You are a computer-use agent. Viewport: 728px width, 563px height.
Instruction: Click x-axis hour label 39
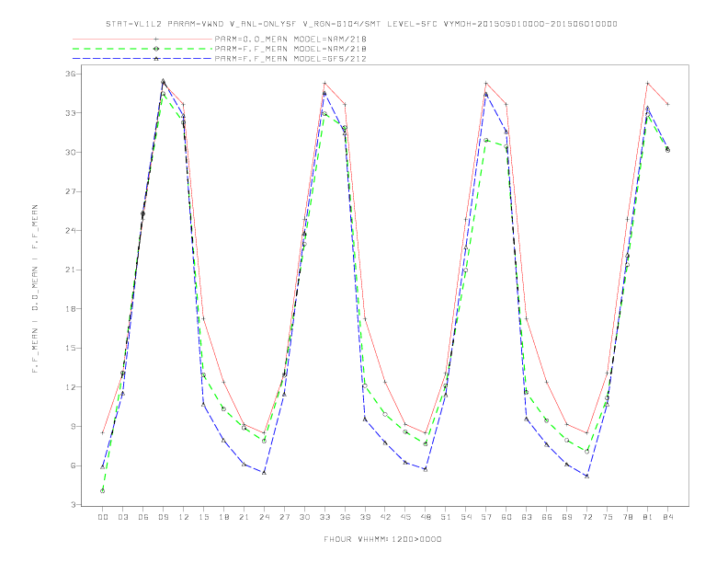(365, 517)
